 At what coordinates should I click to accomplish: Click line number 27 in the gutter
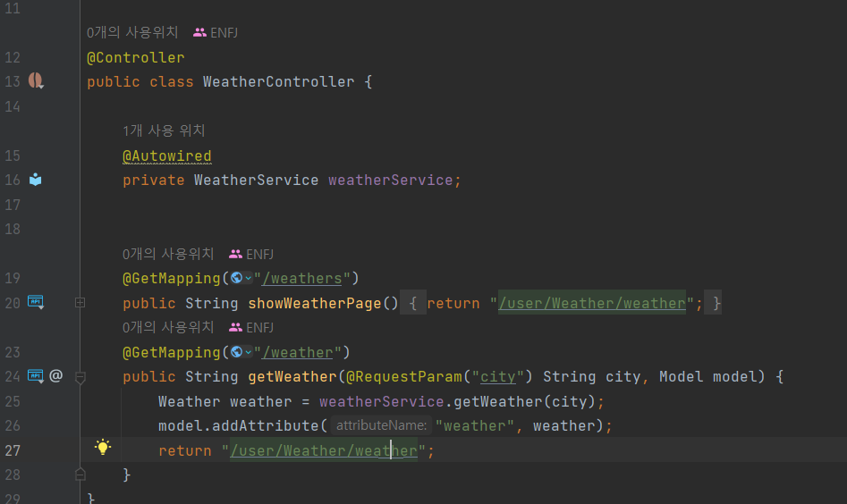pos(13,450)
